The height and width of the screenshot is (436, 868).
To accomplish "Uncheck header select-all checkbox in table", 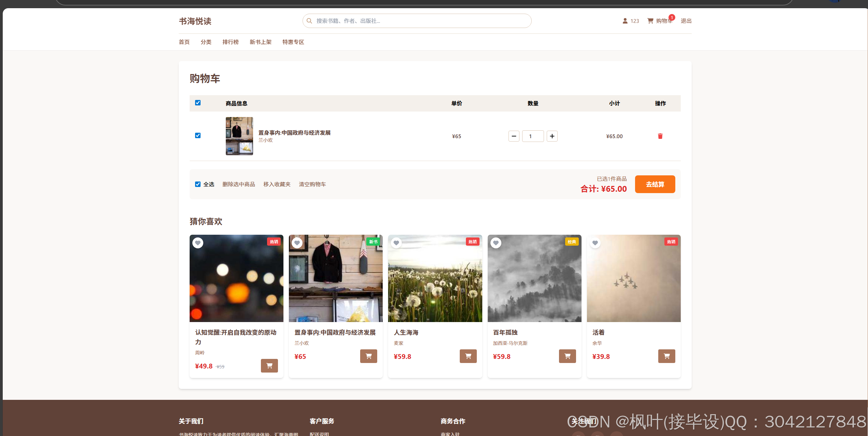I will [198, 103].
